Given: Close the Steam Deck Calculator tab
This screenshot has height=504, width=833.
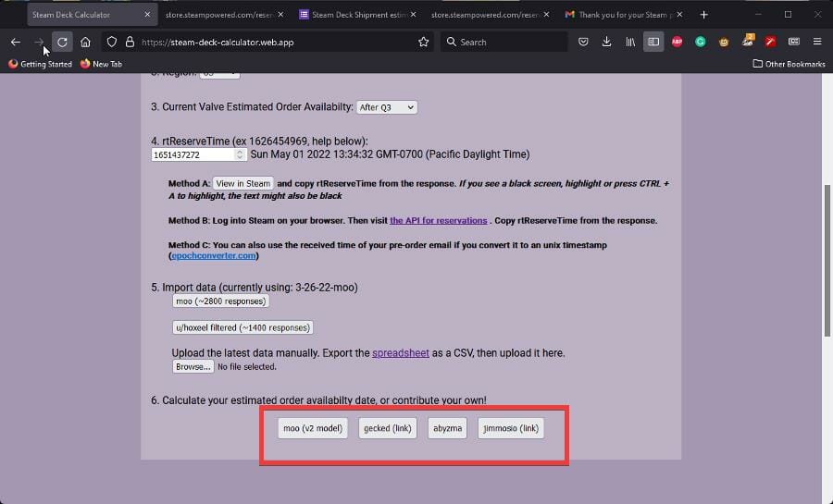Looking at the screenshot, I should pos(147,15).
